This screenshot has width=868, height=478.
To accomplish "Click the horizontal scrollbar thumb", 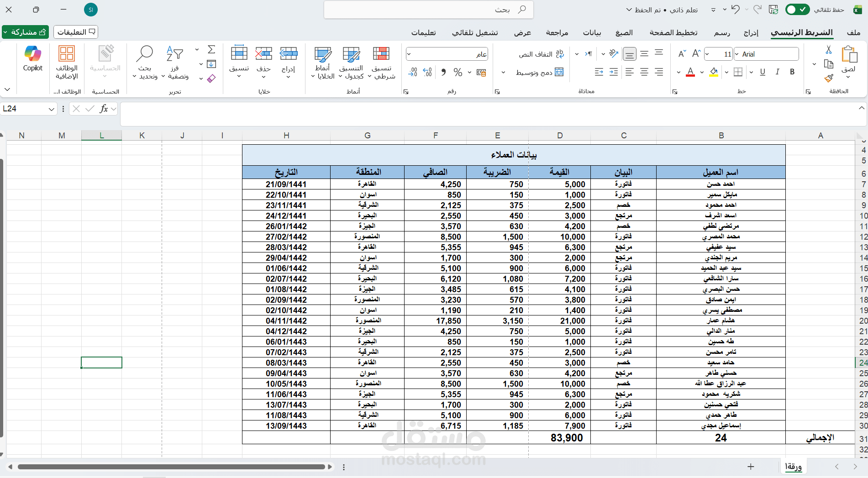I will [171, 467].
